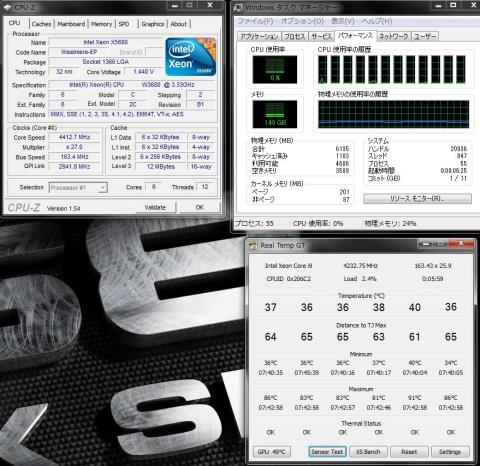
Task: Click the Core Speed value 4412.7 MHz
Action: tap(75, 137)
